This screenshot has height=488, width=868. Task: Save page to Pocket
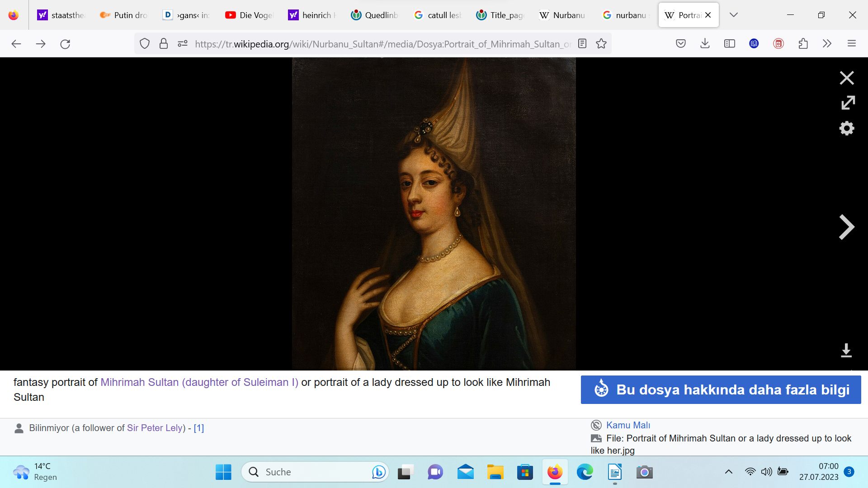tap(680, 44)
